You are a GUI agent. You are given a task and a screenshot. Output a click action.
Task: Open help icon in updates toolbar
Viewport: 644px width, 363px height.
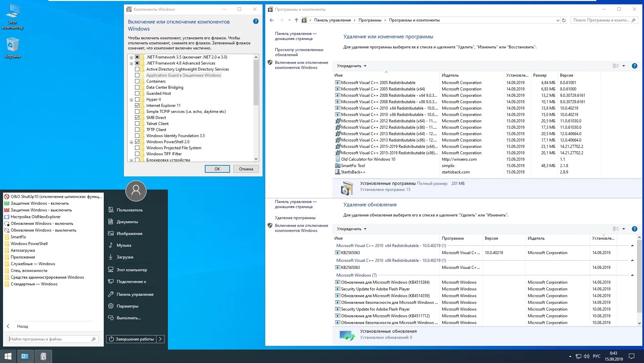[x=634, y=229]
